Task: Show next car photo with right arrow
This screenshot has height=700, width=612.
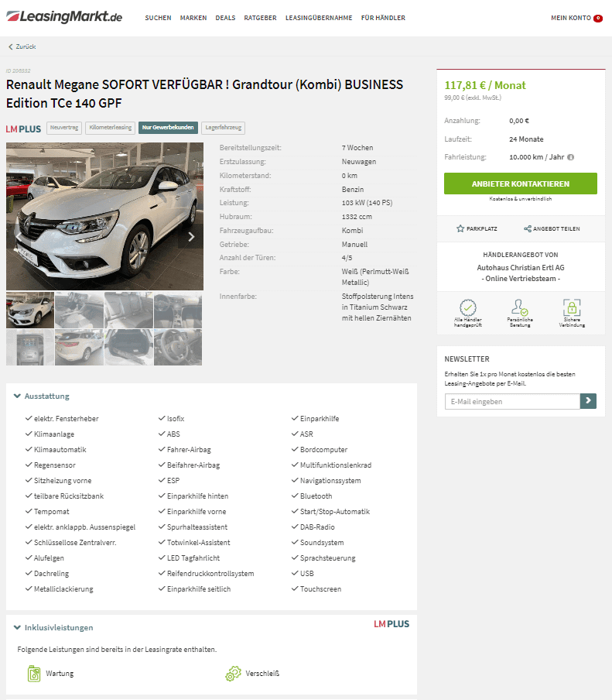Action: click(x=191, y=237)
